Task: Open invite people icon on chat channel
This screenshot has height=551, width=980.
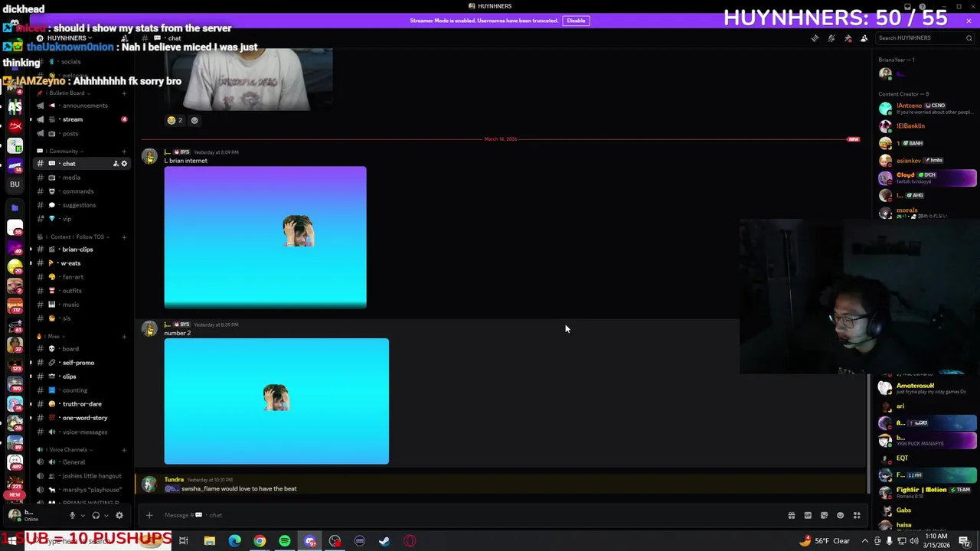Action: (x=116, y=164)
